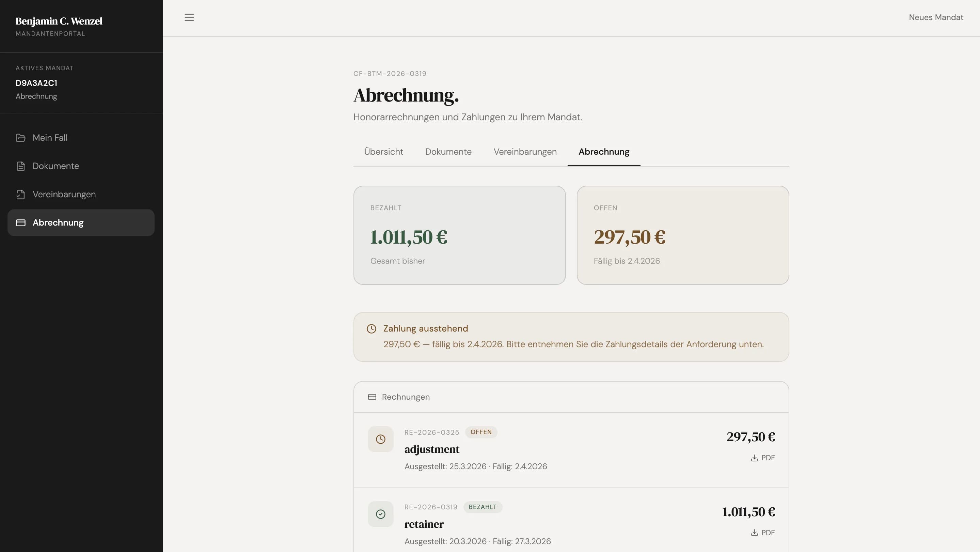This screenshot has width=980, height=552.
Task: Click the card icon beside Rechnungen header
Action: tap(372, 397)
